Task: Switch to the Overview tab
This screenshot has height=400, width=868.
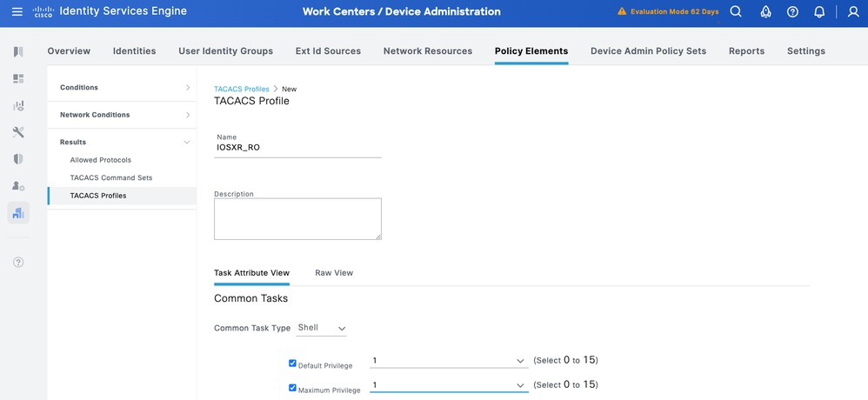Action: coord(69,51)
